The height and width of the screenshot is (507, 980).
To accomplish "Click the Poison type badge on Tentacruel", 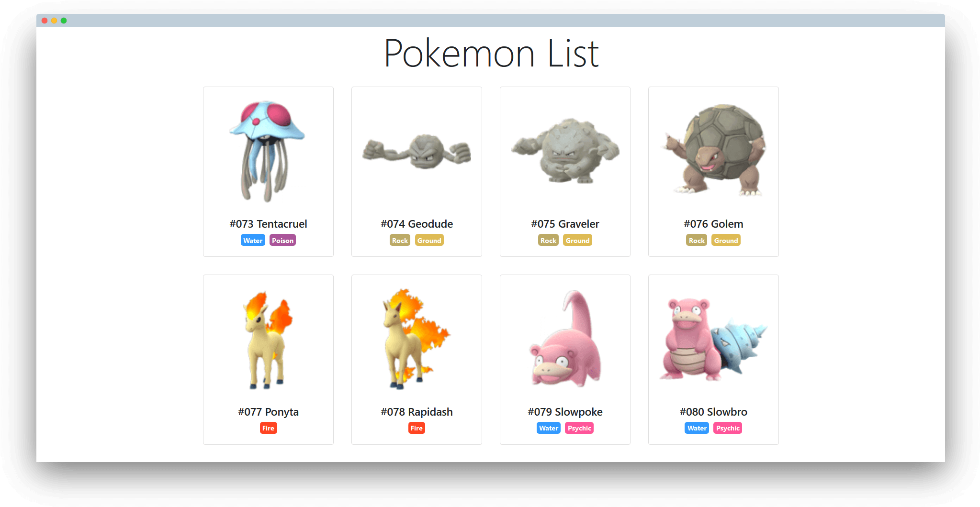I will coord(282,240).
